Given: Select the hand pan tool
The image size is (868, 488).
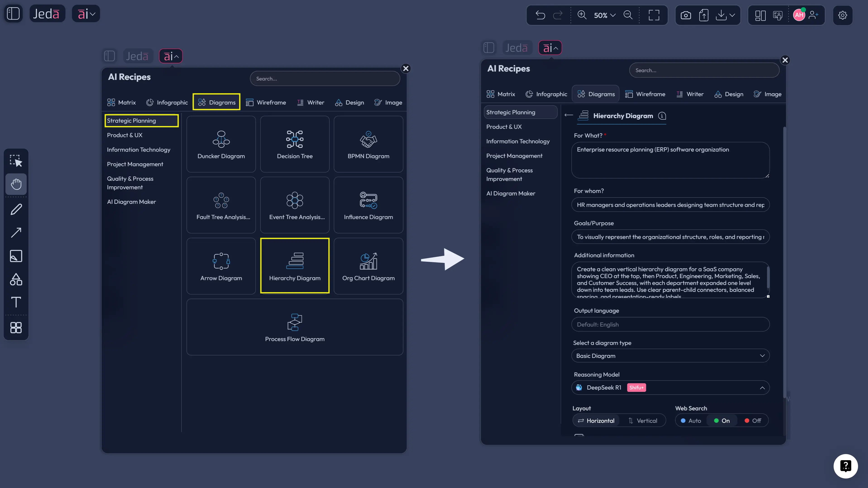Looking at the screenshot, I should (x=16, y=184).
